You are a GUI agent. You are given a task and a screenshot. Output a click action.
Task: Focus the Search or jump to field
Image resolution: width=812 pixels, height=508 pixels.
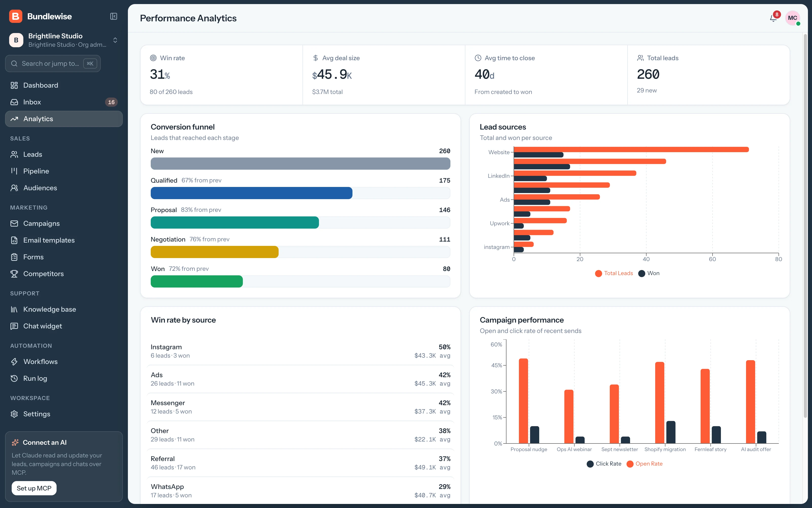click(x=53, y=63)
